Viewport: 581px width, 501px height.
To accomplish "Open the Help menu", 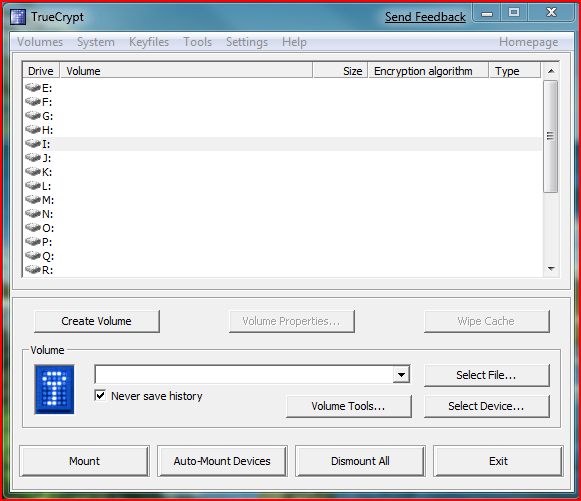I will click(x=294, y=42).
